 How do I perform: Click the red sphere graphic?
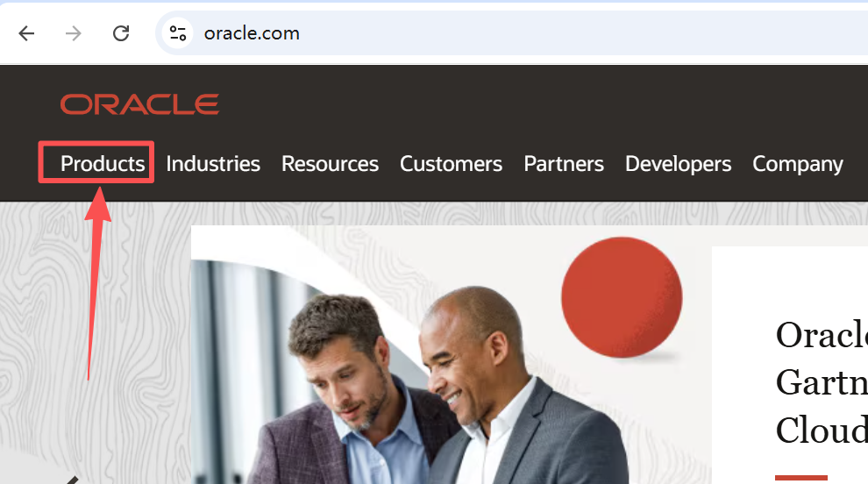(622, 297)
